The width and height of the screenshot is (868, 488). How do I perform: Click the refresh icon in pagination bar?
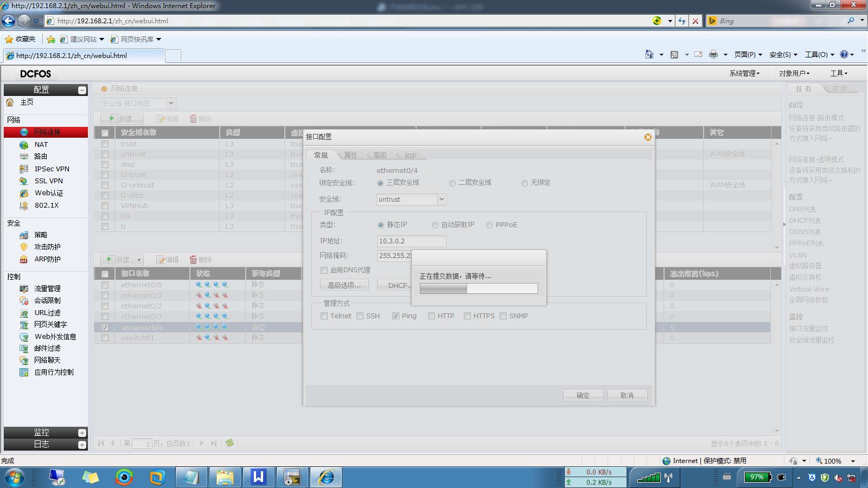230,443
